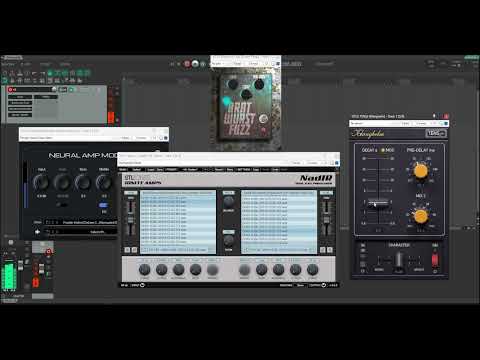Stomp the Brat Wurst Fuzz footswitch
Image resolution: width=480 pixels, height=360 pixels.
[x=263, y=119]
